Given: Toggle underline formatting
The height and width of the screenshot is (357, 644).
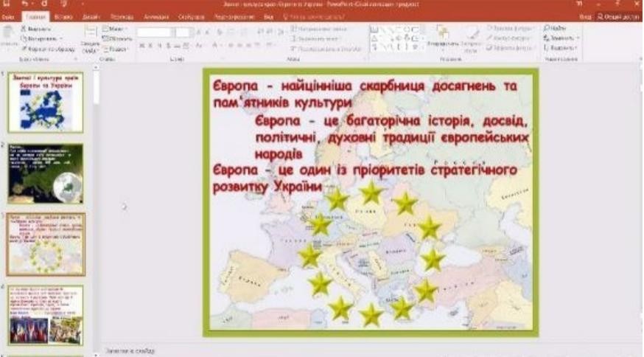Looking at the screenshot, I should point(159,45).
